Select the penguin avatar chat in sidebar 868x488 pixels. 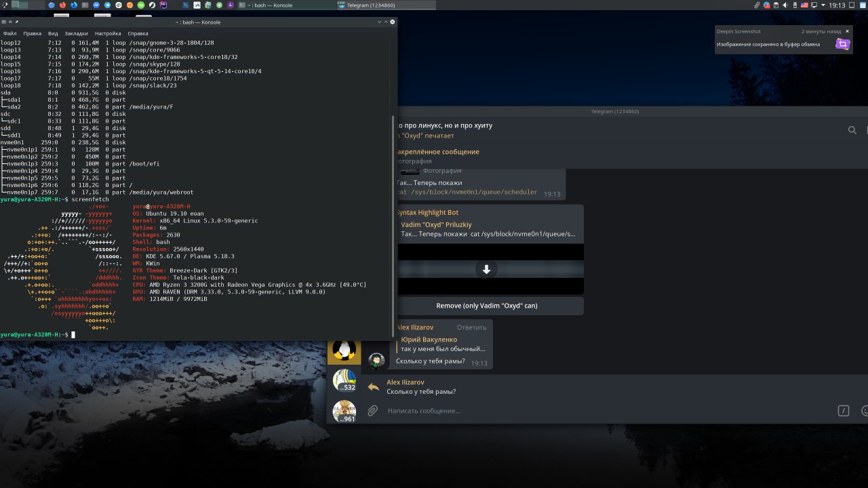344,350
